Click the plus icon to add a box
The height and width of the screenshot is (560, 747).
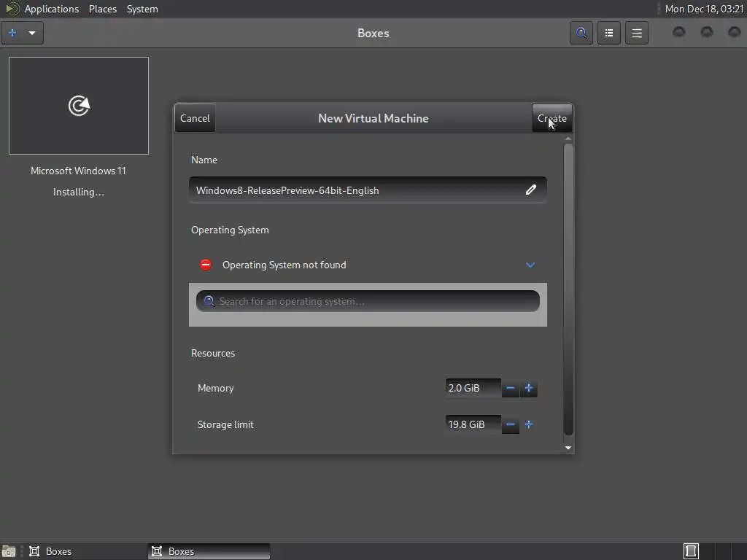(12, 33)
